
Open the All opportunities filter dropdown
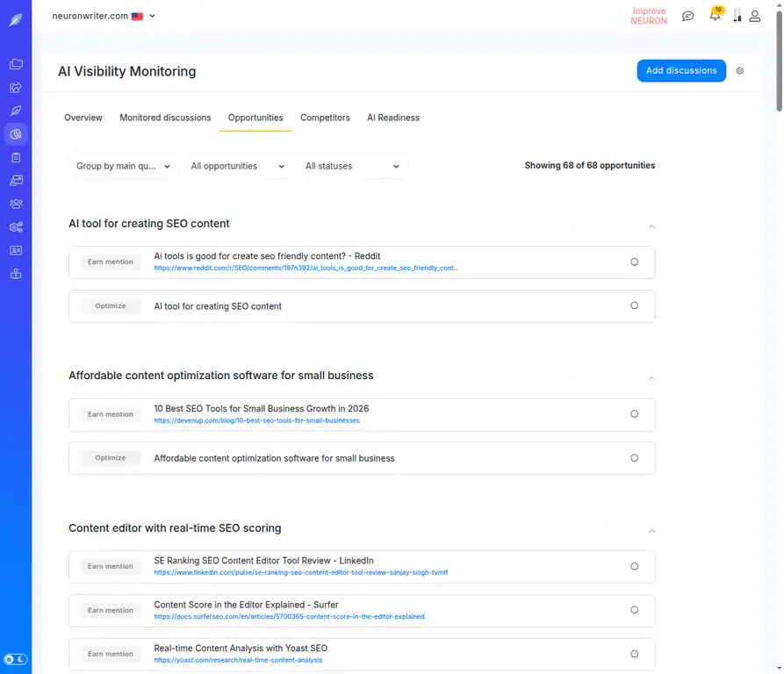(238, 166)
